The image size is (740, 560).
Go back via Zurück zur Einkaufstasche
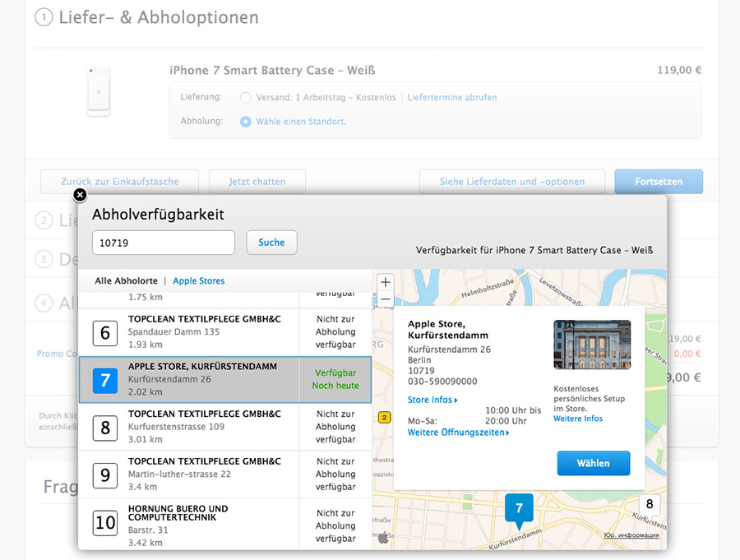(119, 182)
